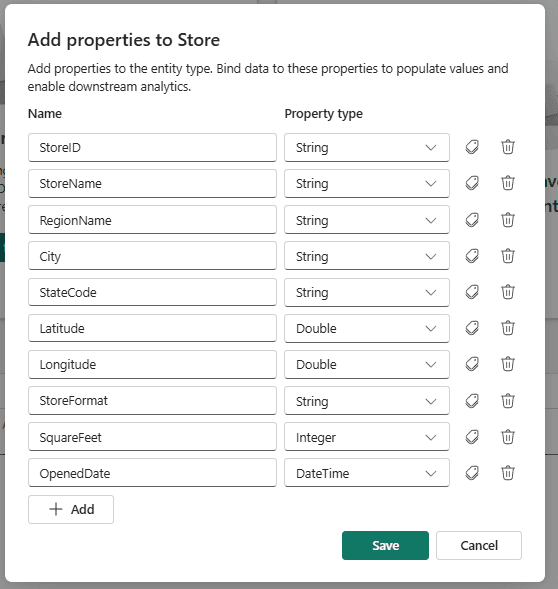Edit the City name field
This screenshot has height=589, width=558.
[152, 256]
